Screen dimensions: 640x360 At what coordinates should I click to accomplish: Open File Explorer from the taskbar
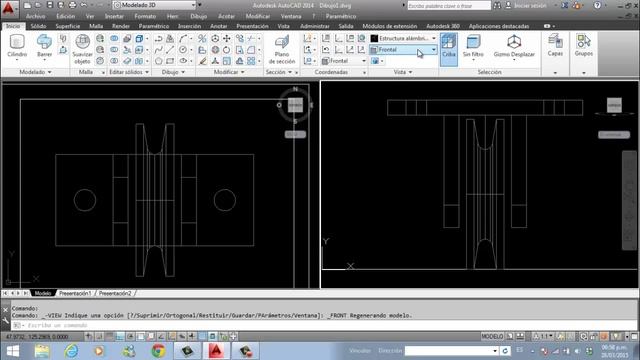(42, 351)
